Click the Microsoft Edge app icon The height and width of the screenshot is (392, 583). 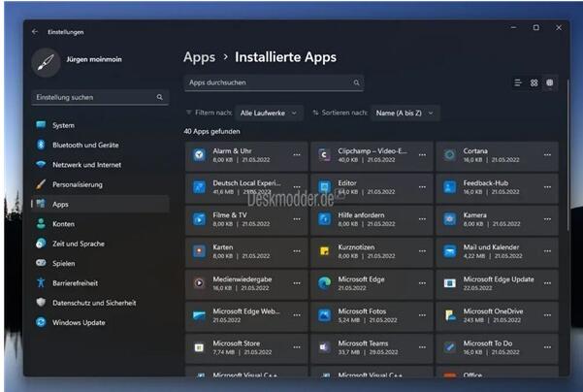325,283
